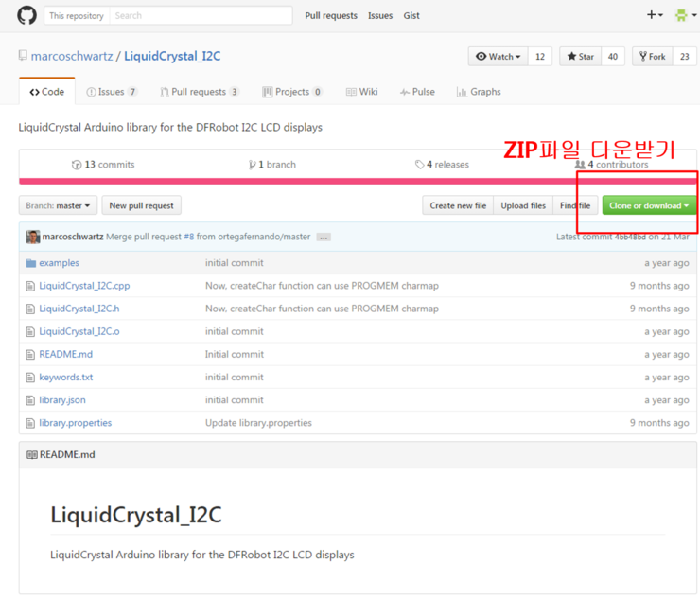Click file icon beside library.properties
This screenshot has width=700, height=600.
(x=30, y=423)
